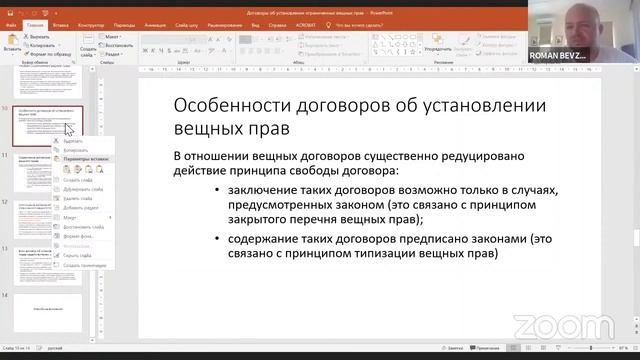Switch to the Transitions (Переходы) tab
This screenshot has height=360, width=640.
tap(124, 25)
